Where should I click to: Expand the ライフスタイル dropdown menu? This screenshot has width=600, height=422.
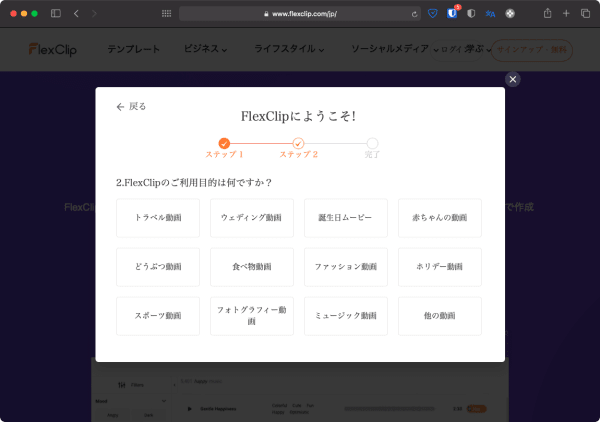(x=289, y=49)
